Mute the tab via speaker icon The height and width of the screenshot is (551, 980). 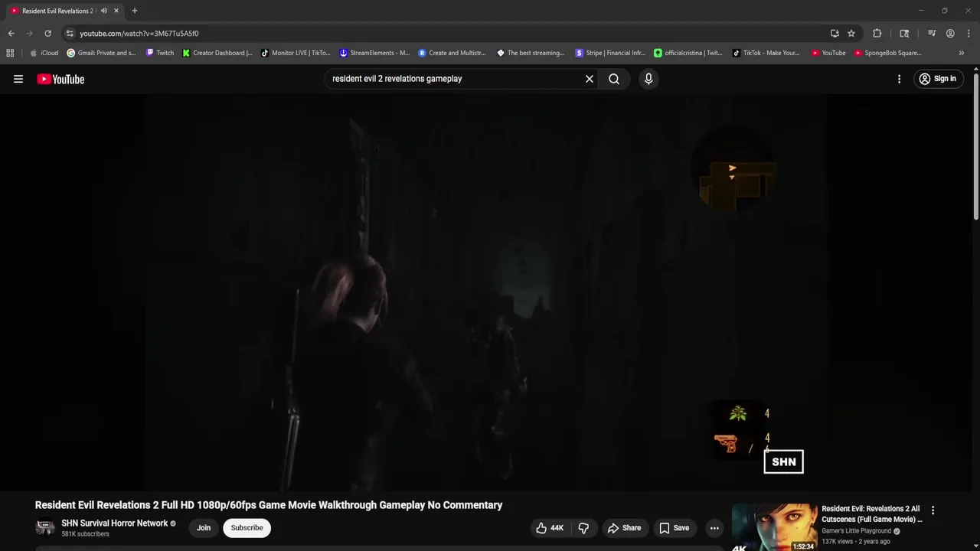(104, 11)
